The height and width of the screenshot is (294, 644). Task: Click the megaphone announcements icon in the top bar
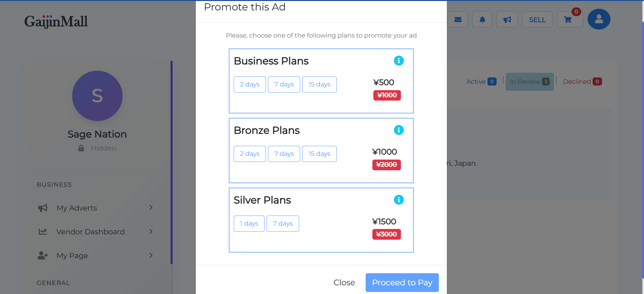tap(507, 19)
